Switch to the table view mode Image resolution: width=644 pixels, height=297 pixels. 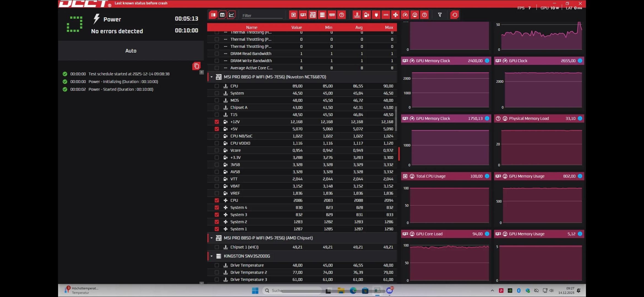pyautogui.click(x=222, y=15)
